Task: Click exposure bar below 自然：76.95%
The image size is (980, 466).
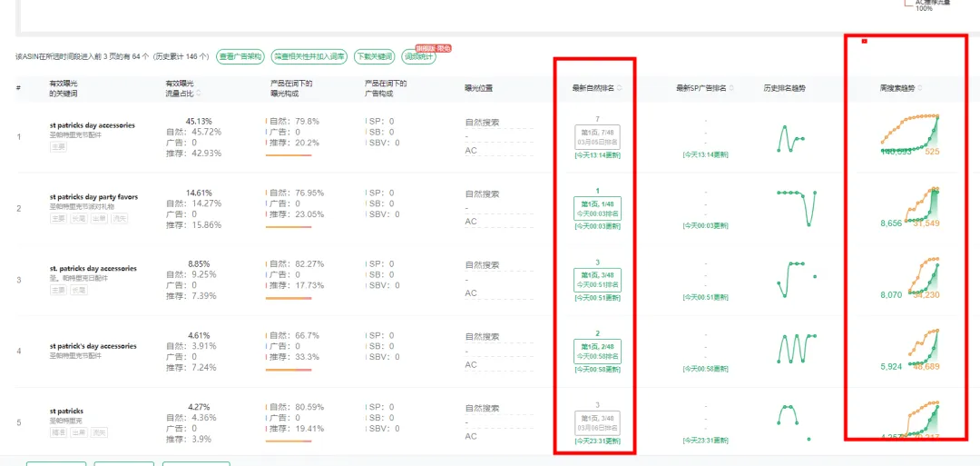Action: (x=289, y=226)
